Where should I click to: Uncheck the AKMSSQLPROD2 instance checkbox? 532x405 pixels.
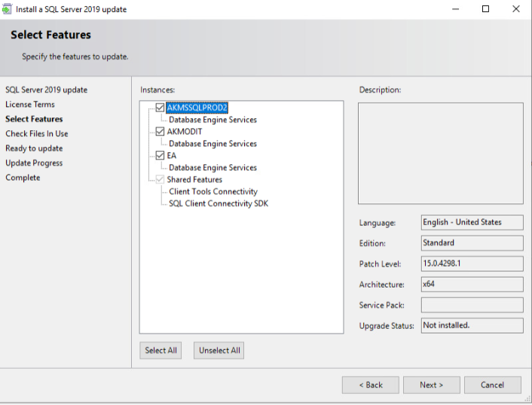pyautogui.click(x=160, y=108)
